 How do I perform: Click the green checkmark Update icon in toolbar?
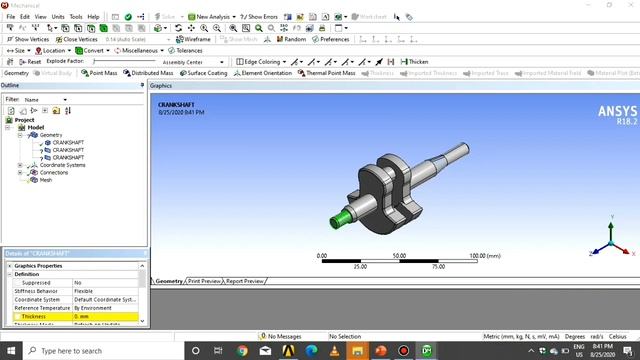(128, 17)
